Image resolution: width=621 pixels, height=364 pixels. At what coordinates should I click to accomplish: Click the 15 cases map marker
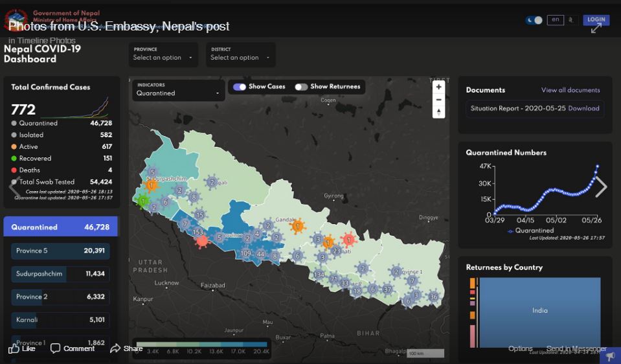(x=199, y=215)
